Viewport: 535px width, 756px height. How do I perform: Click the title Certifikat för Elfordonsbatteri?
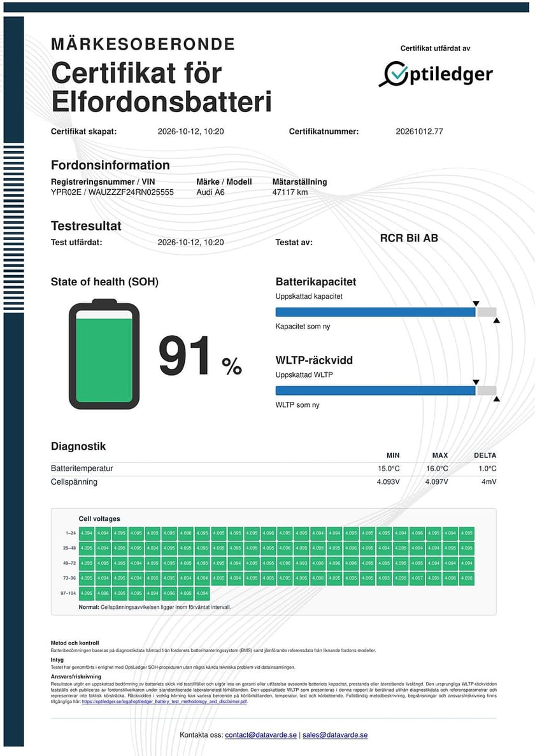[162, 87]
